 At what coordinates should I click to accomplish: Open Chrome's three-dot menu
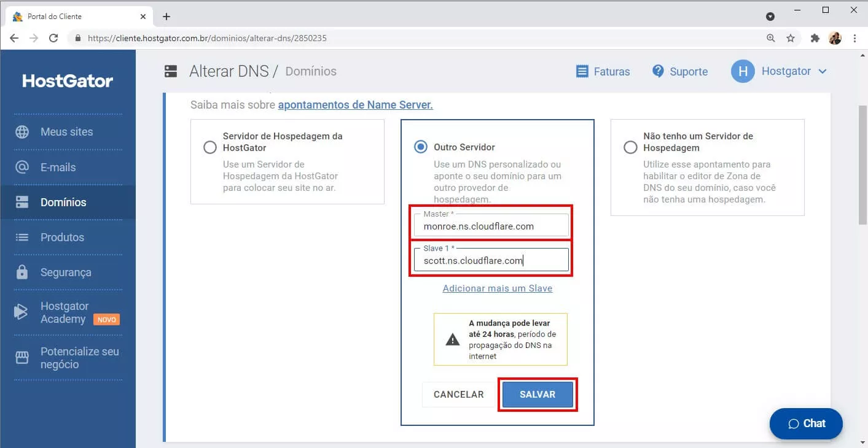pyautogui.click(x=855, y=38)
